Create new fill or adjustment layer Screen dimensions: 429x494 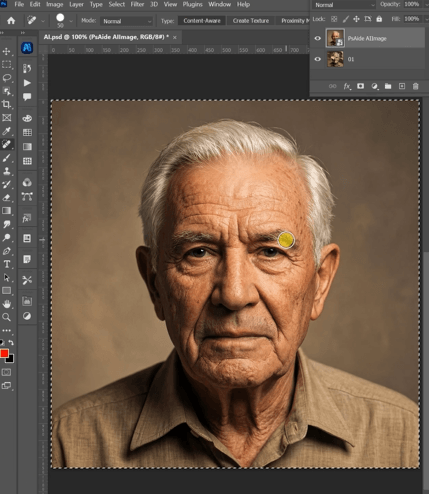pyautogui.click(x=375, y=86)
